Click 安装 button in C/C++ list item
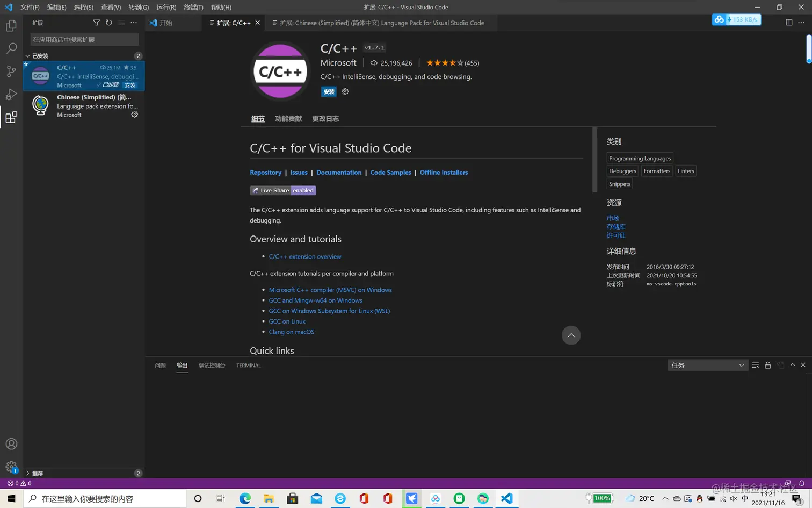Screen dimensions: 812x508 click(130, 85)
